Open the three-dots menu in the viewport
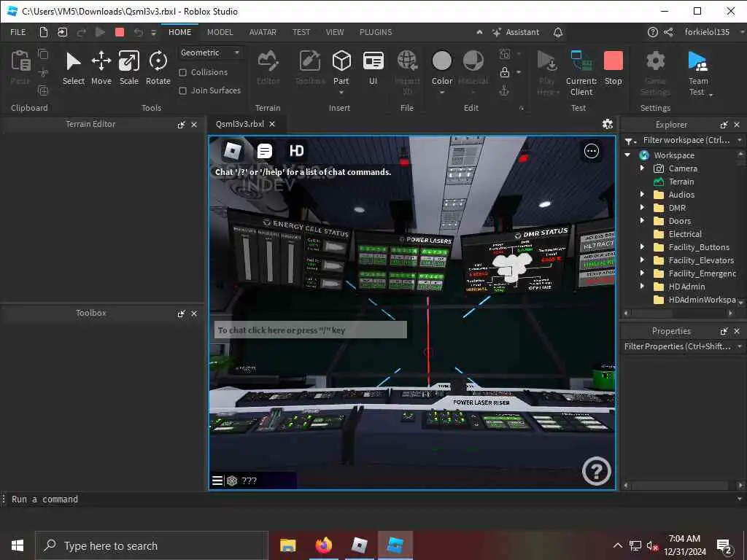The width and height of the screenshot is (747, 560). [x=591, y=152]
